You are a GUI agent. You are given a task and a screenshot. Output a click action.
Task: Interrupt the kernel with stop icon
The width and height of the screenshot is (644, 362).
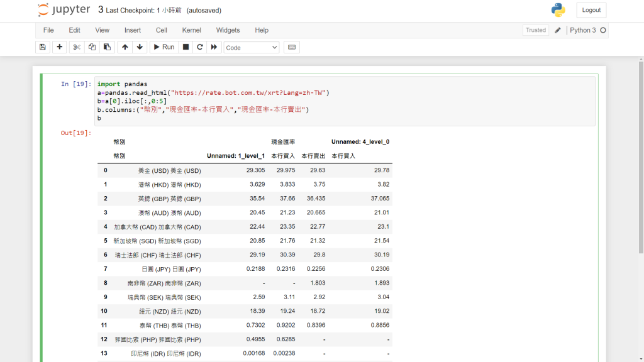tap(186, 47)
